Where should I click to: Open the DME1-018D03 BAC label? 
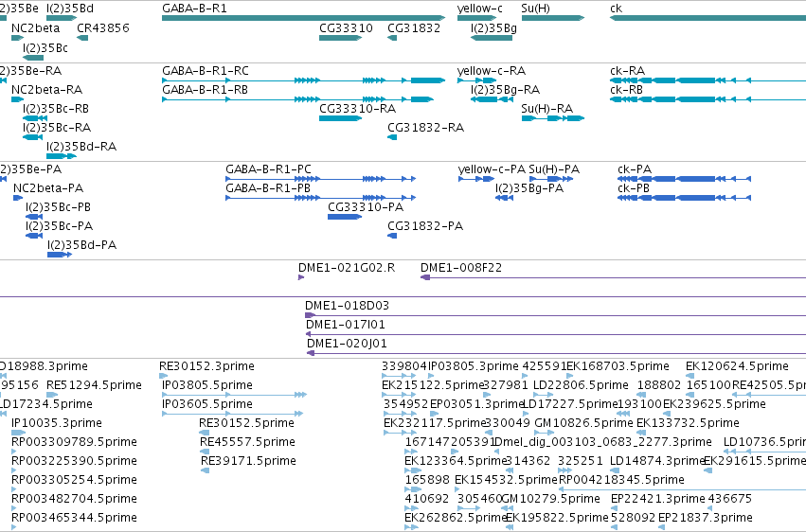coord(347,306)
